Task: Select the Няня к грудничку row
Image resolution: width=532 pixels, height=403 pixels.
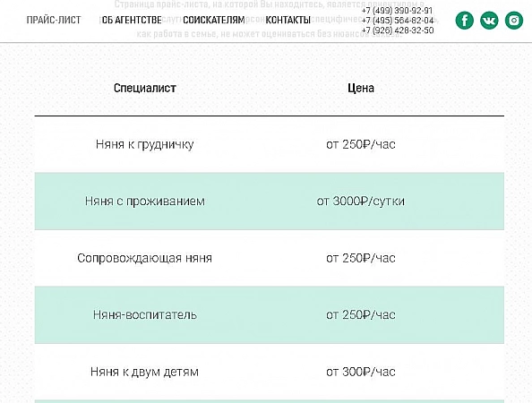Action: 270,144
